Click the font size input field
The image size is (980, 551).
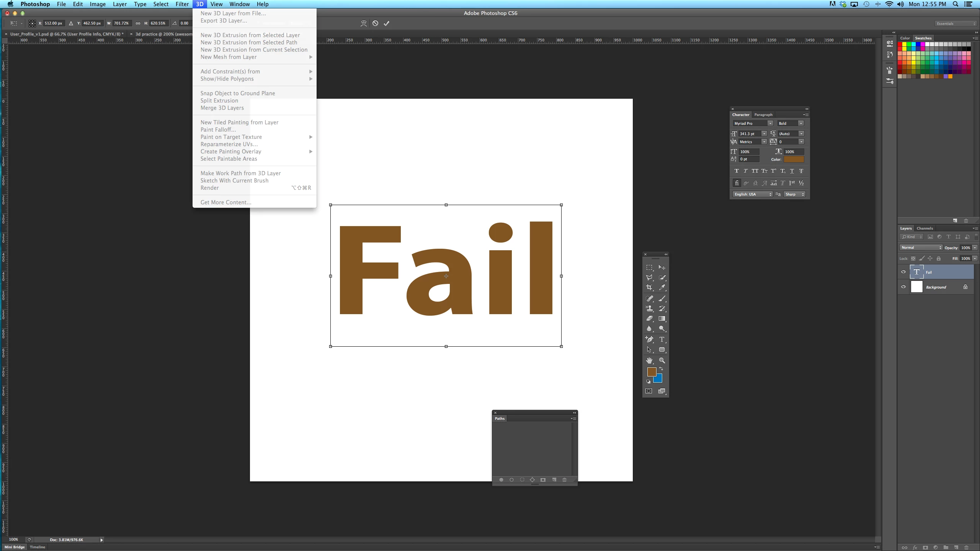pos(749,134)
